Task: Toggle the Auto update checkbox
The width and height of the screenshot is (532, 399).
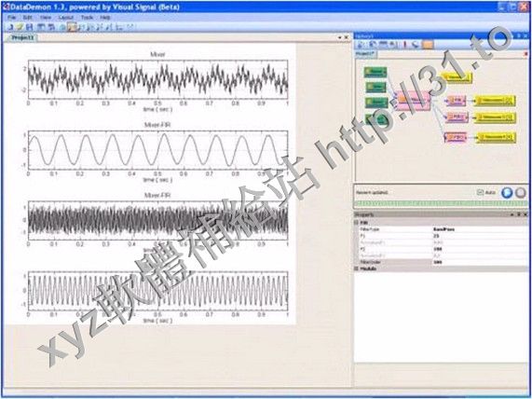Action: pyautogui.click(x=480, y=192)
